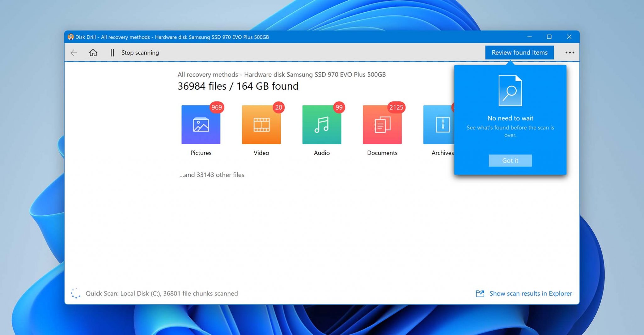Click the 969 badge on Pictures

(217, 107)
